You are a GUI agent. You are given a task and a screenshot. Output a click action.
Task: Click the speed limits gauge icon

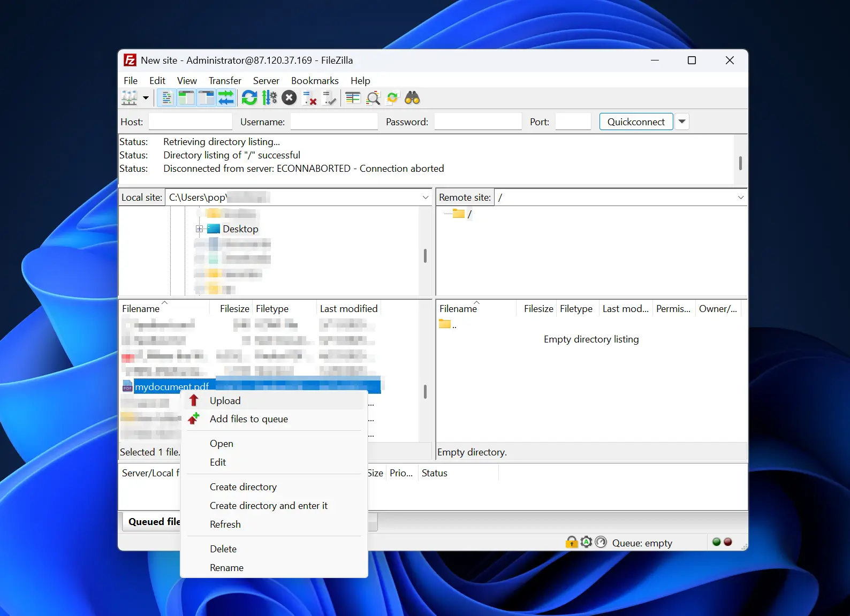[601, 542]
